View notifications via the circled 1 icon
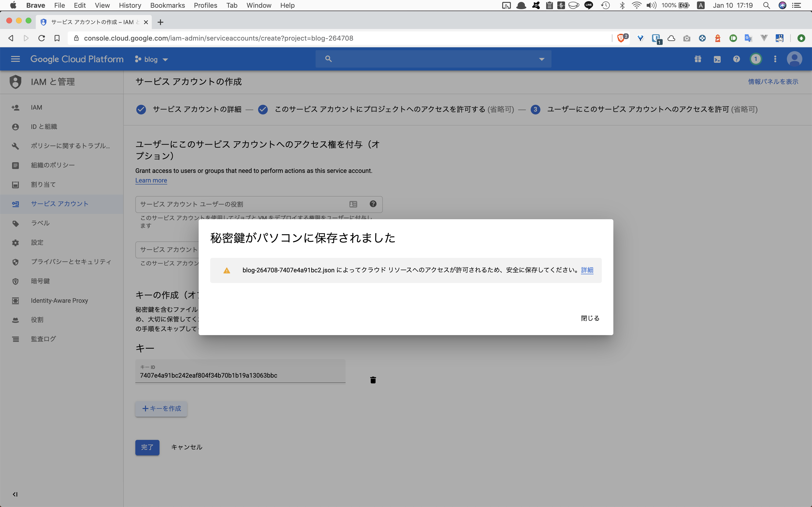Screen dimensions: 812x507 pos(756,59)
